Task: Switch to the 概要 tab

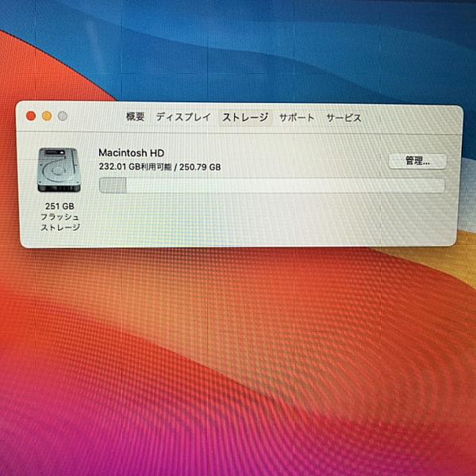Action: [x=135, y=117]
